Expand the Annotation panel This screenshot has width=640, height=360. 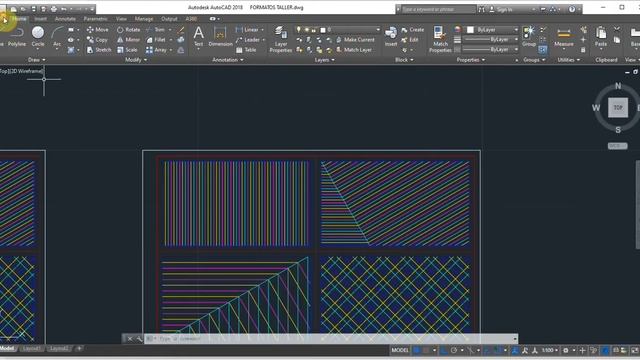point(228,60)
